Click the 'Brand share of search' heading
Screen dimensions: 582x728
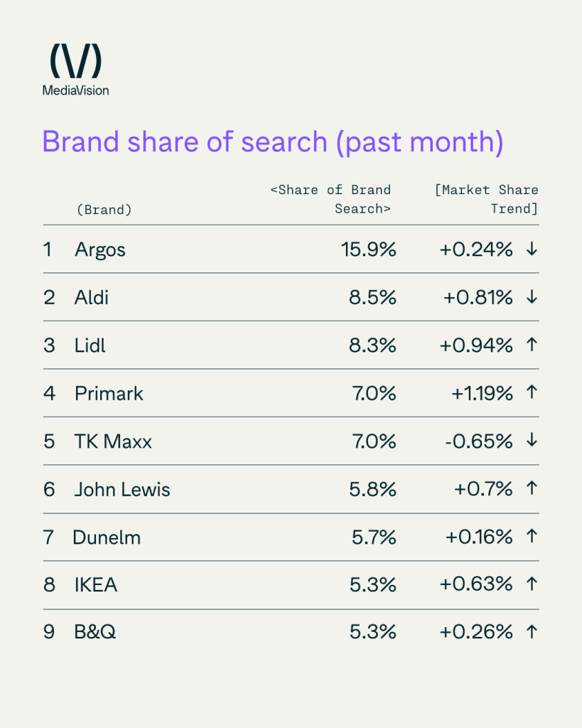(x=272, y=141)
